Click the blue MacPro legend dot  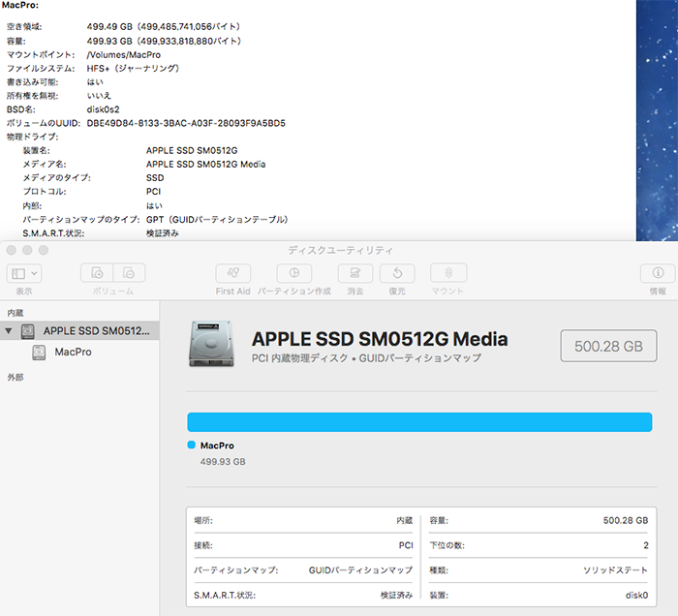pos(191,445)
